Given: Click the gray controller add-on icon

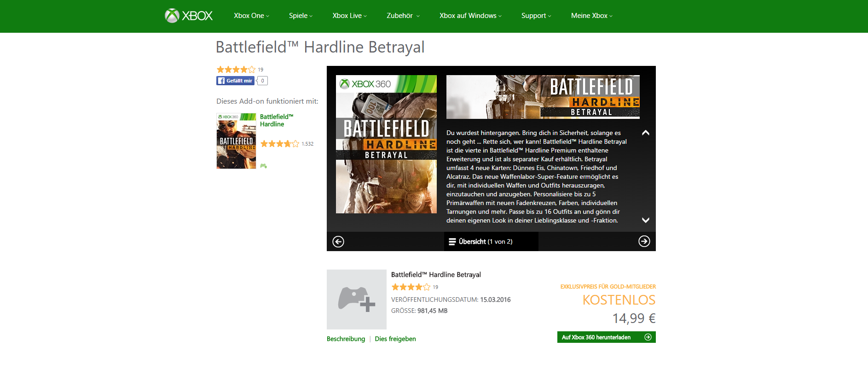Looking at the screenshot, I should (x=357, y=300).
